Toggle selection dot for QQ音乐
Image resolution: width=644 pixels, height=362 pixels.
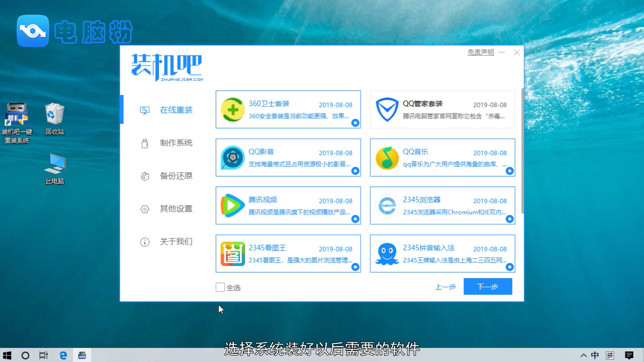click(x=510, y=171)
